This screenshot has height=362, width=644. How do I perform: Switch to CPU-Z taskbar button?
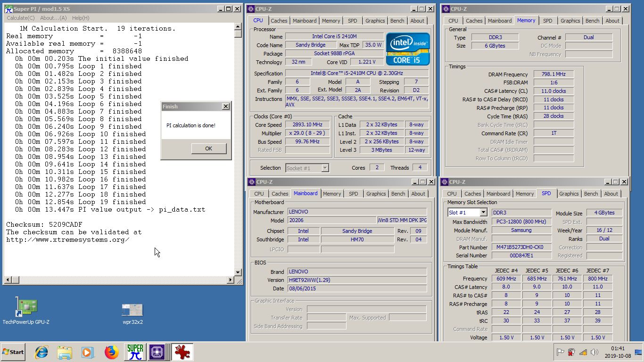point(158,352)
